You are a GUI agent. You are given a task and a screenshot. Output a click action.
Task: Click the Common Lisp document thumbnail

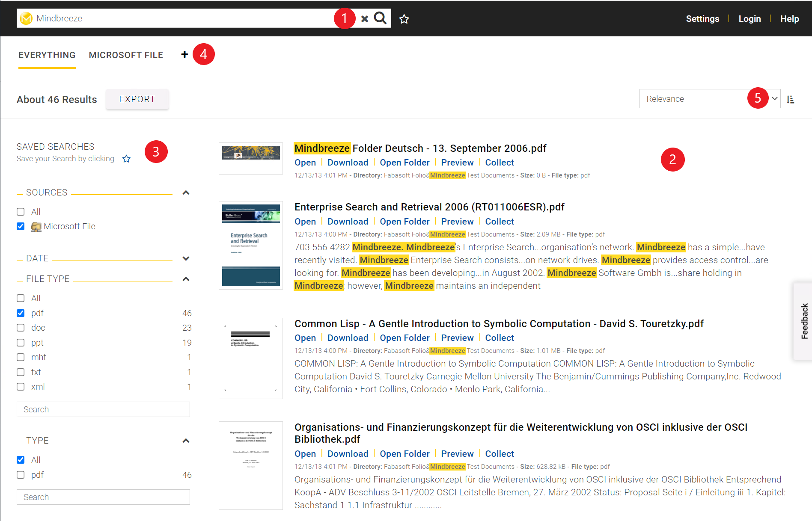pyautogui.click(x=251, y=358)
